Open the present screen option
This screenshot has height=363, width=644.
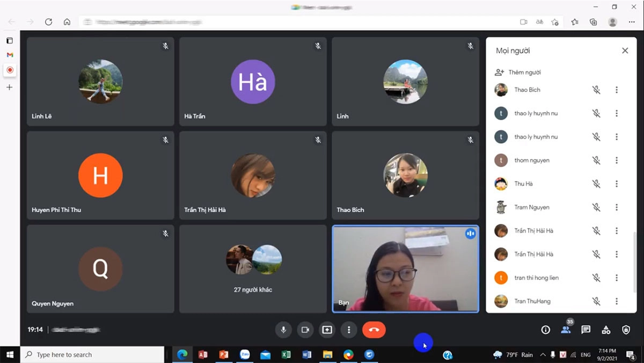click(327, 330)
